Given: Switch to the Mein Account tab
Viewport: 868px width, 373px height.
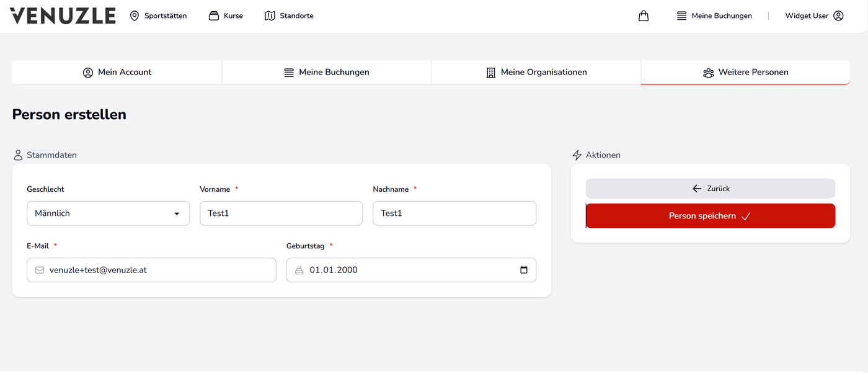Looking at the screenshot, I should click(x=117, y=73).
